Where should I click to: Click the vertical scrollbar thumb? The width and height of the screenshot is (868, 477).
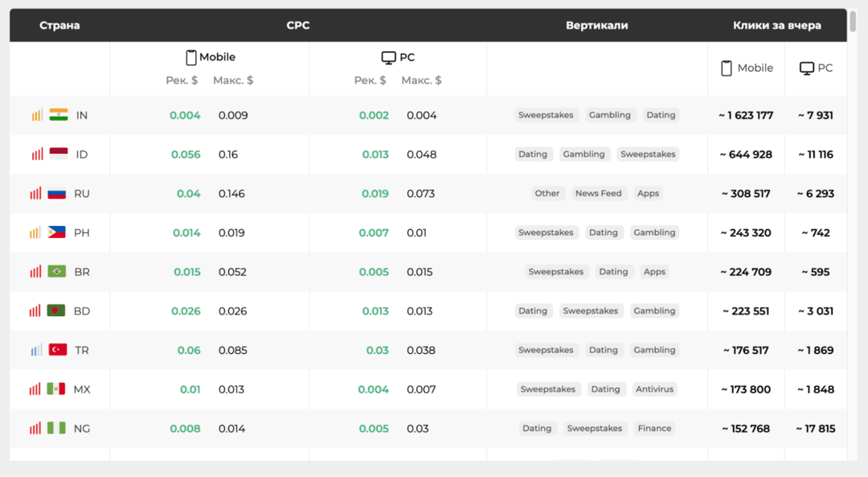coord(853,20)
